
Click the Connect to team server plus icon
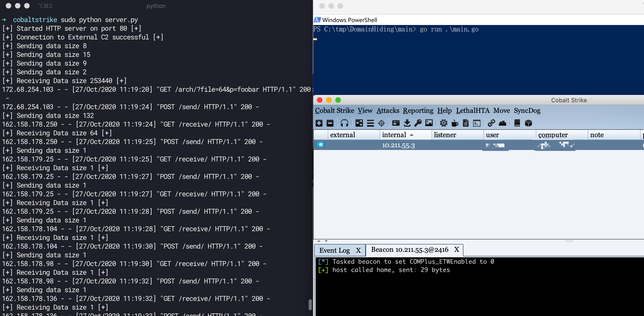click(319, 123)
